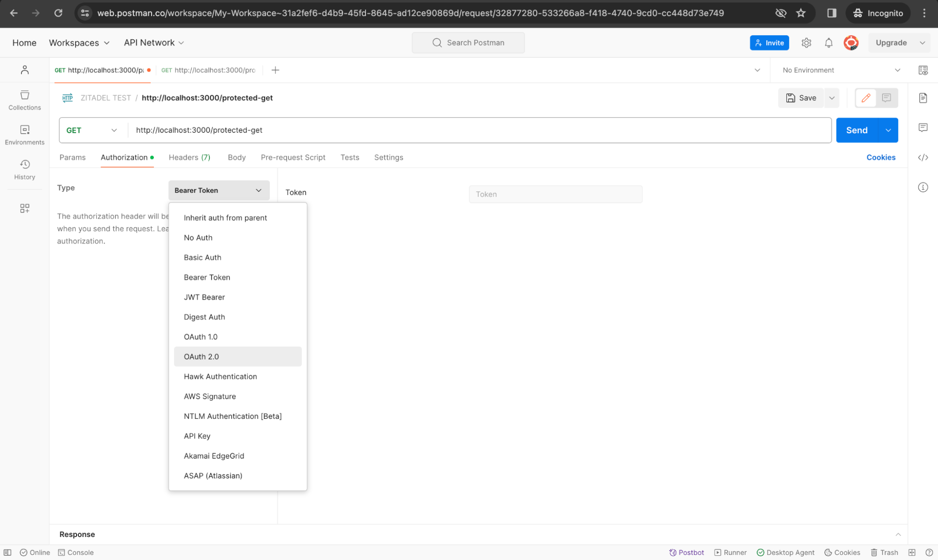Image resolution: width=938 pixels, height=560 pixels.
Task: Open the HTTP method GET dropdown
Action: point(92,130)
